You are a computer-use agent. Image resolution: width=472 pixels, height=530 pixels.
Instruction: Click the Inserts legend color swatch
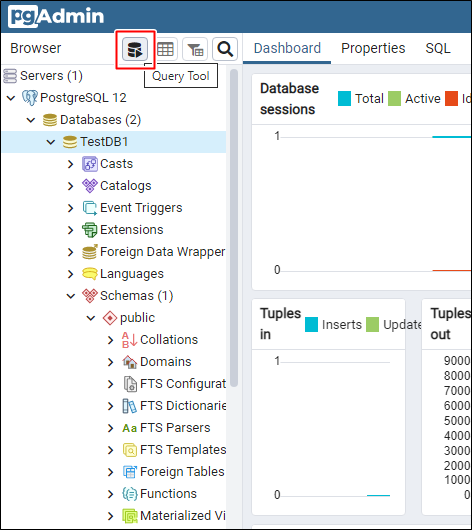click(x=311, y=324)
